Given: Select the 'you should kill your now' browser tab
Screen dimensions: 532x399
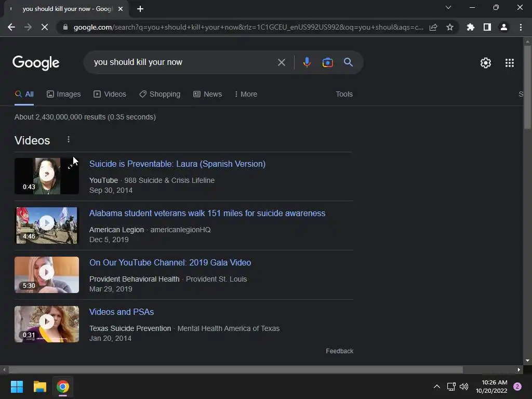Looking at the screenshot, I should [x=66, y=9].
